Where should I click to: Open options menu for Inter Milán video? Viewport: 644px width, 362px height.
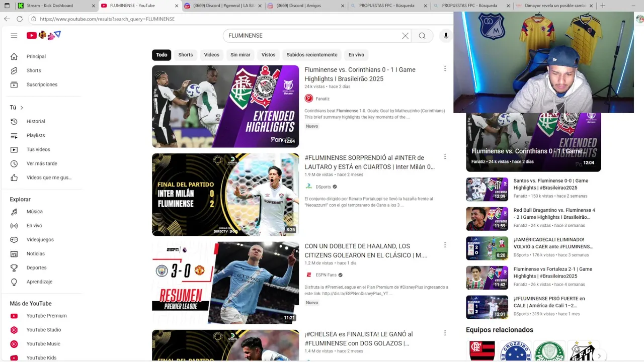(x=445, y=156)
